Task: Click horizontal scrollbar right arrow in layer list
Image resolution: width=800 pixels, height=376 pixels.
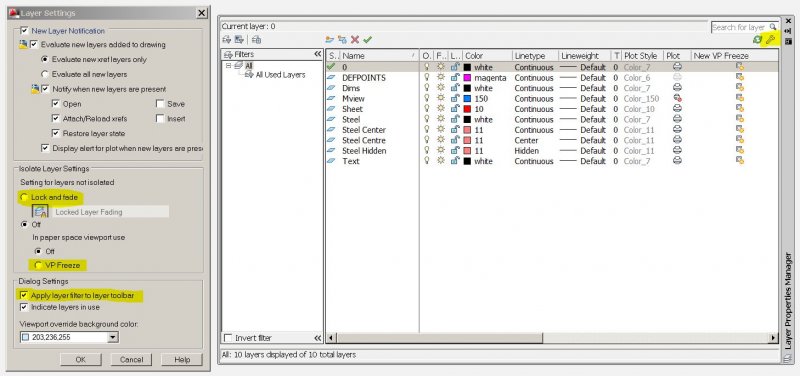Action: [x=774, y=338]
